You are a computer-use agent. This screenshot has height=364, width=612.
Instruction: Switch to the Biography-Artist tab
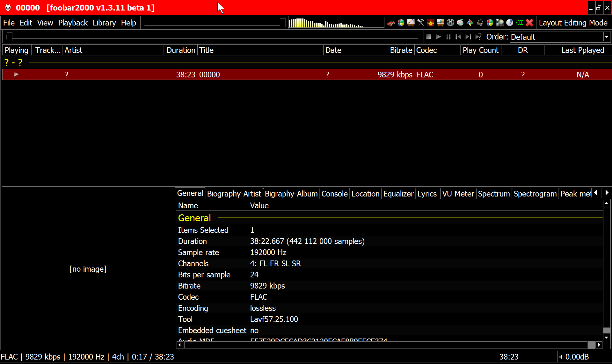point(234,194)
